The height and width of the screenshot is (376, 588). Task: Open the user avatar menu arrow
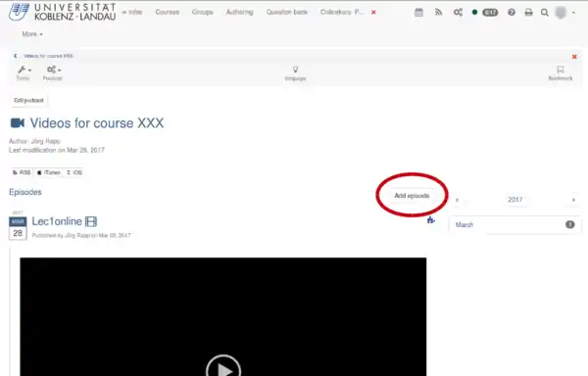pos(573,13)
